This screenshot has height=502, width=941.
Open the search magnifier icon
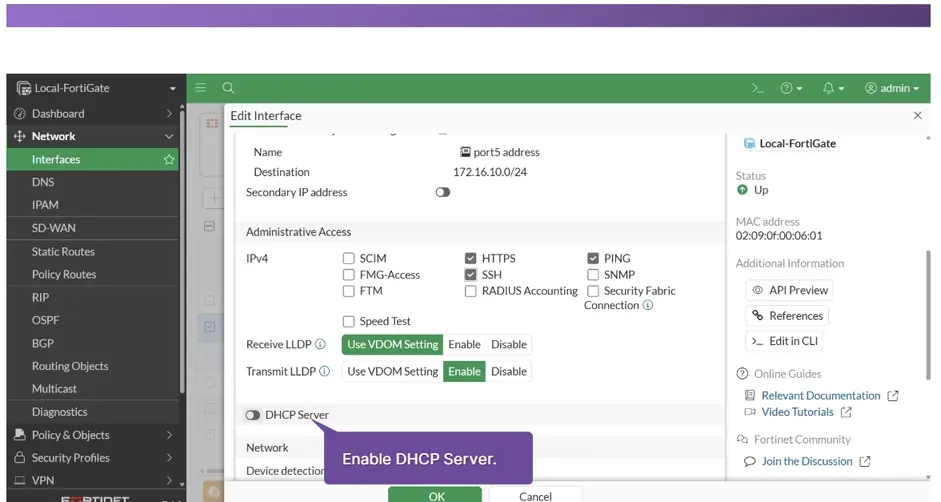click(x=228, y=88)
